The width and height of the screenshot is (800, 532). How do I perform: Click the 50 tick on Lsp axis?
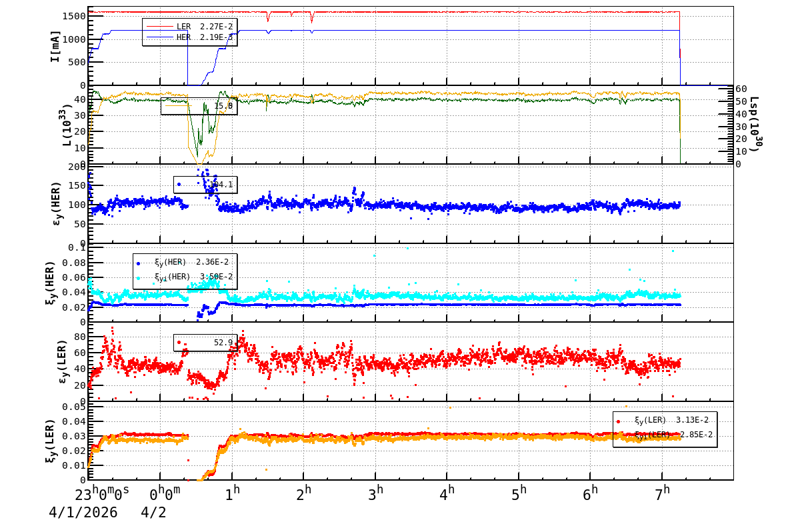click(x=742, y=101)
